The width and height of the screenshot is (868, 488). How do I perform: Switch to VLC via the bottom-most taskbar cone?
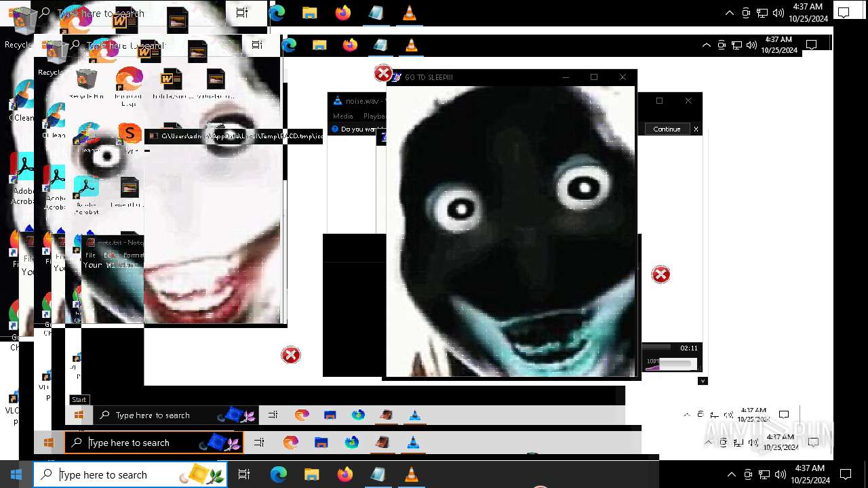411,474
